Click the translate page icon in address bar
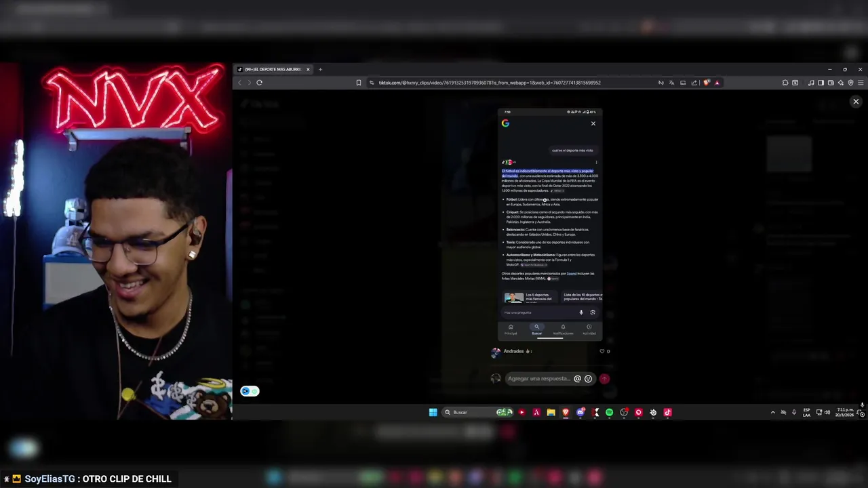 pos(671,83)
